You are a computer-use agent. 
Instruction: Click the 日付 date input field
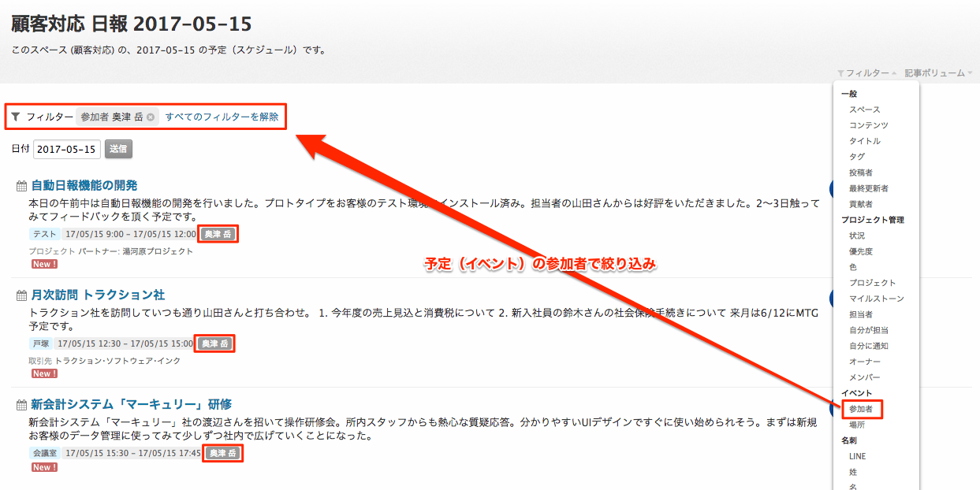point(66,149)
